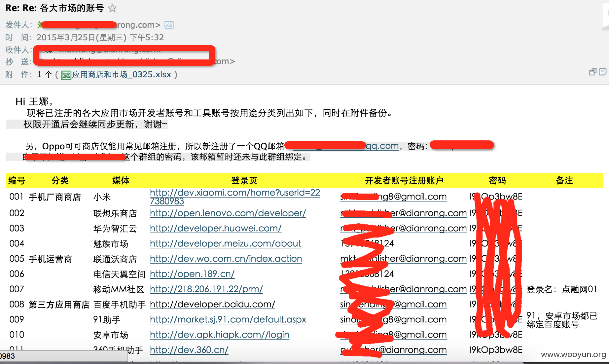
Task: Click the row number 008
Action: coord(17,305)
